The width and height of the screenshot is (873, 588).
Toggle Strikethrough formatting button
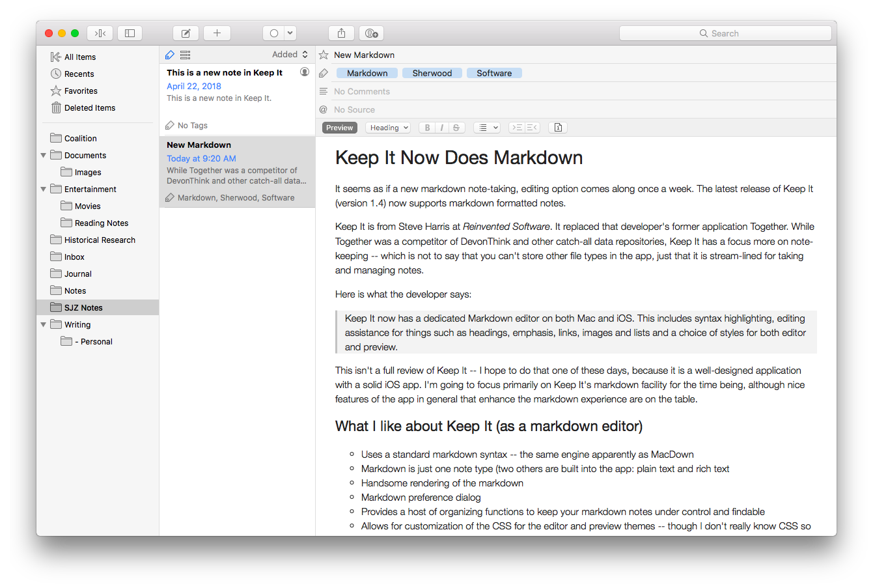click(x=456, y=128)
